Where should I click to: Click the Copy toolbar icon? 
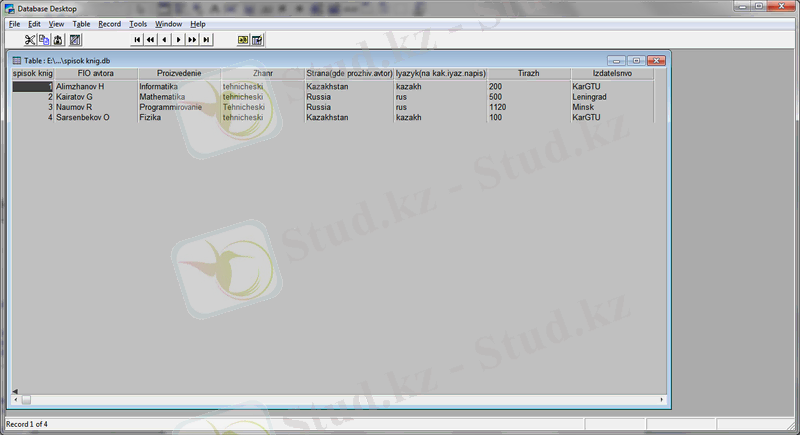[x=44, y=40]
